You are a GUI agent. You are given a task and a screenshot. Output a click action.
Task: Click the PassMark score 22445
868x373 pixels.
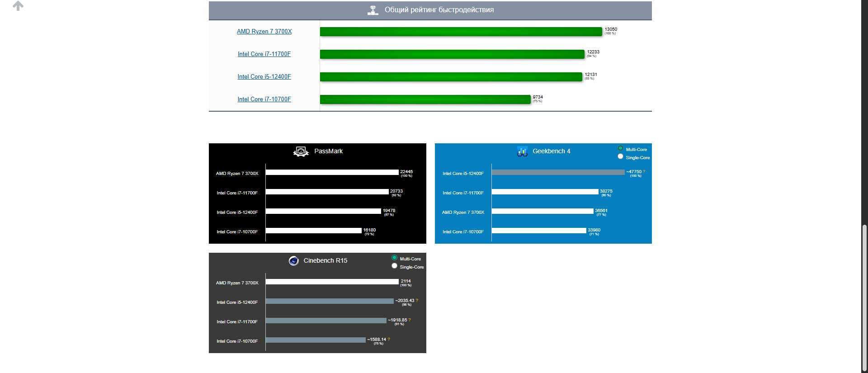click(x=406, y=172)
